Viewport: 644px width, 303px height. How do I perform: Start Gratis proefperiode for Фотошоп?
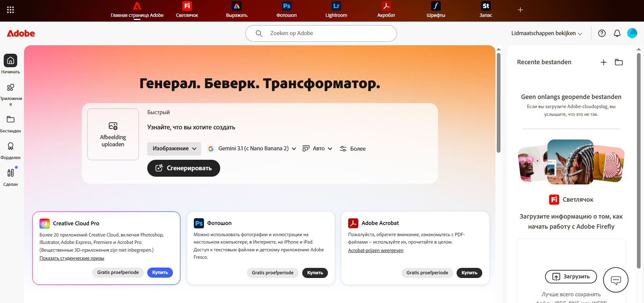[x=273, y=273]
